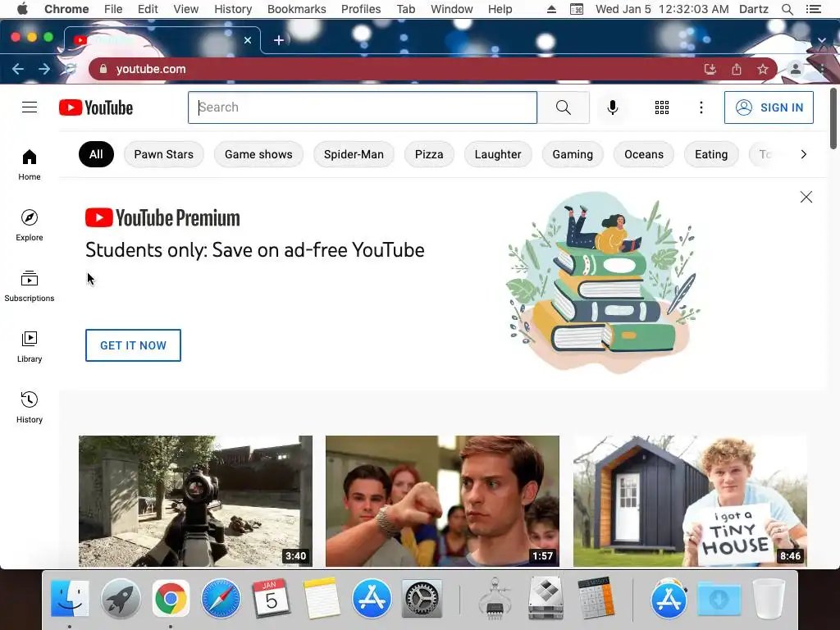Screen dimensions: 840x630
Task: Select Home in the sidebar
Action: click(x=30, y=164)
